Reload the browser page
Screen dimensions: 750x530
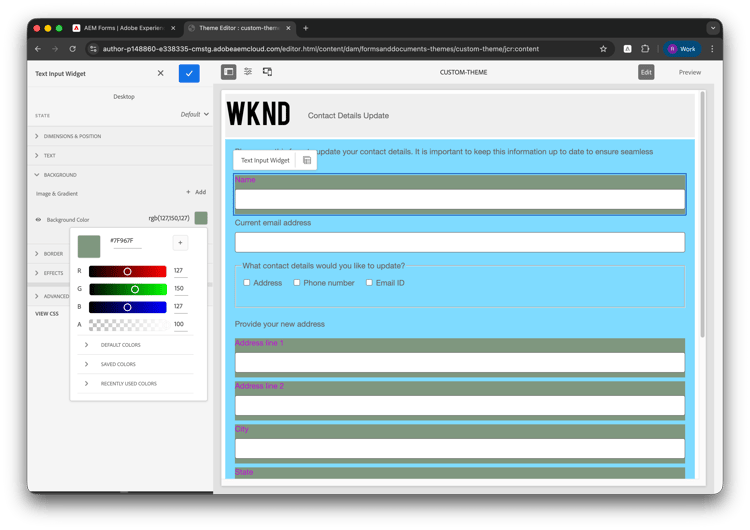tap(73, 49)
